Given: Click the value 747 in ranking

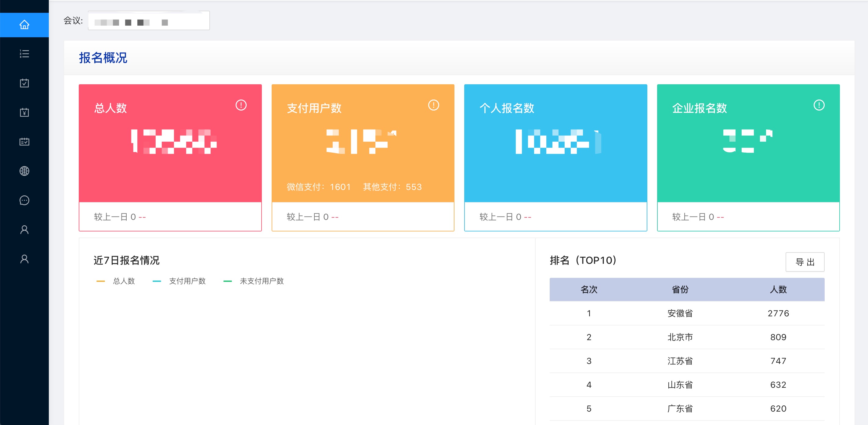Looking at the screenshot, I should 778,361.
